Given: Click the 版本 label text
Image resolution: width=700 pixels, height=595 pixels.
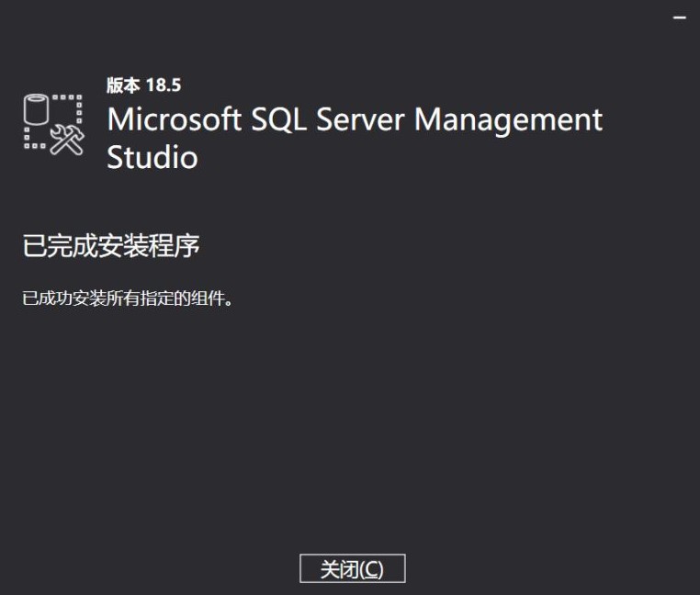Looking at the screenshot, I should pyautogui.click(x=123, y=85).
